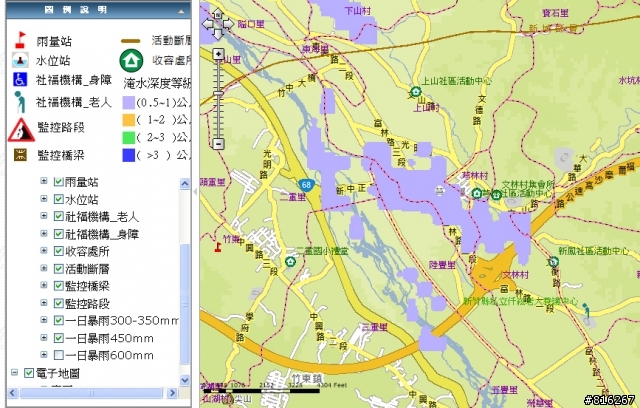This screenshot has height=408, width=640.
Task: Expand the 一日暴雨450mm tree node
Action: (43, 337)
